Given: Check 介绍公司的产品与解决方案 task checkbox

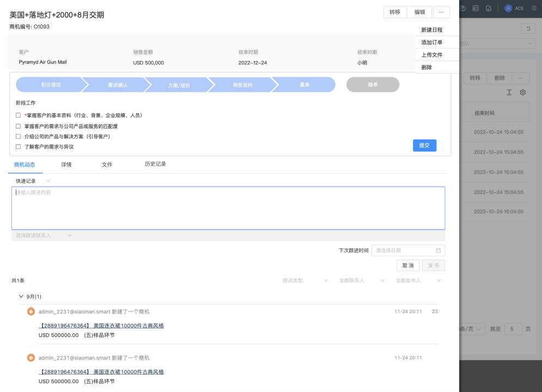Looking at the screenshot, I should click(19, 137).
